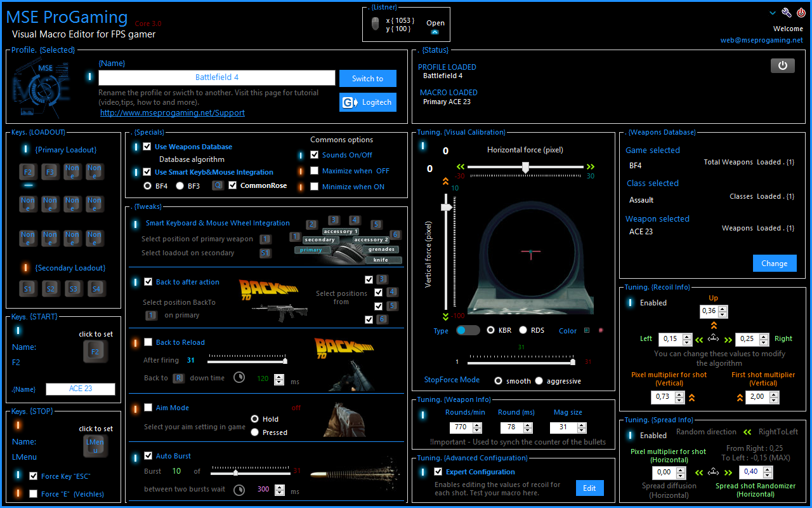Click the Logitech button
Viewport: 812px width, 508px height.
368,102
